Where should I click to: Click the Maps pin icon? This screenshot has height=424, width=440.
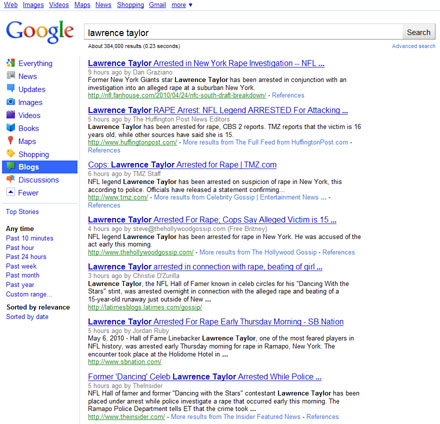coord(11,141)
